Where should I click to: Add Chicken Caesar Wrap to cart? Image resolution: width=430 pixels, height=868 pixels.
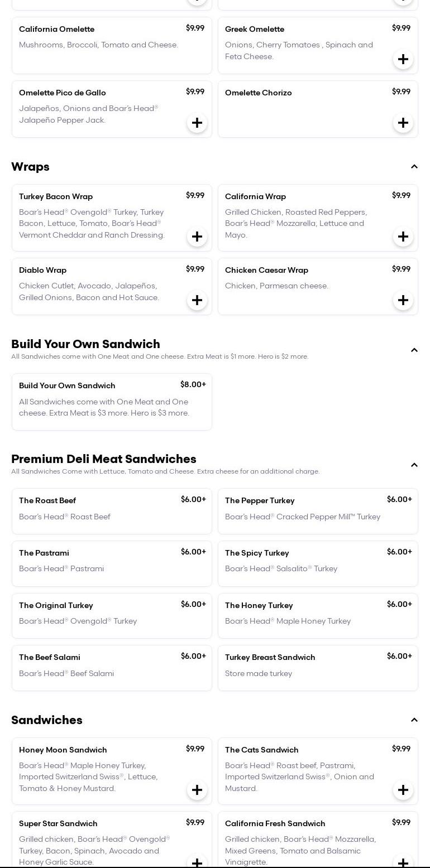pyautogui.click(x=403, y=301)
